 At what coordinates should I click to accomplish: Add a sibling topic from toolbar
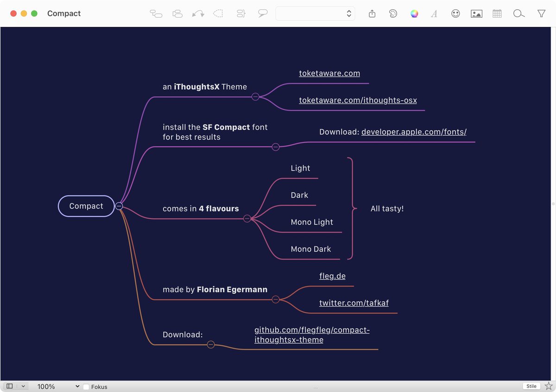click(x=177, y=14)
